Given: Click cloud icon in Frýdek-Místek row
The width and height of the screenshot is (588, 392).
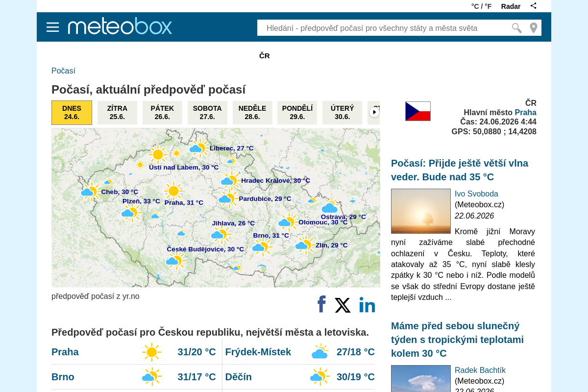Looking at the screenshot, I should [319, 352].
